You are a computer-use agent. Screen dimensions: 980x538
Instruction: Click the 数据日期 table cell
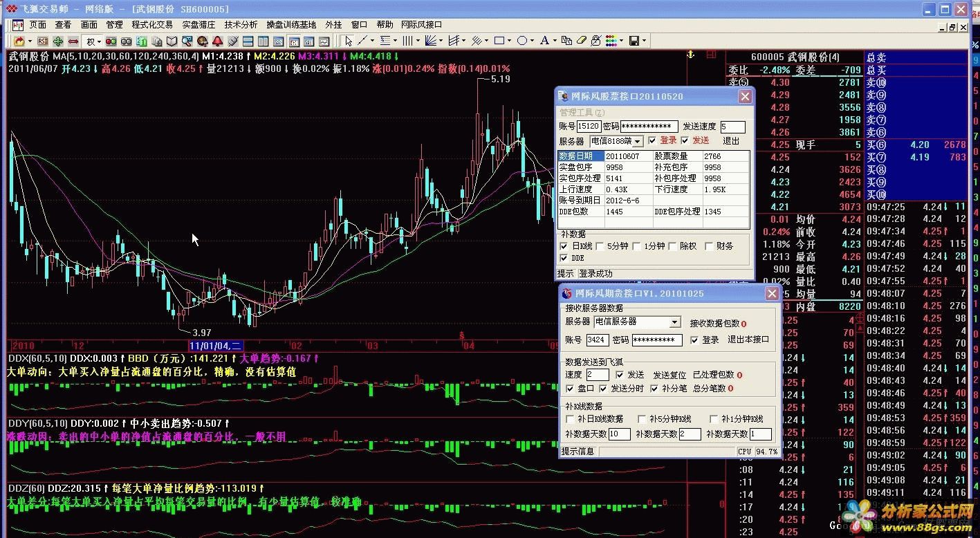[x=581, y=156]
